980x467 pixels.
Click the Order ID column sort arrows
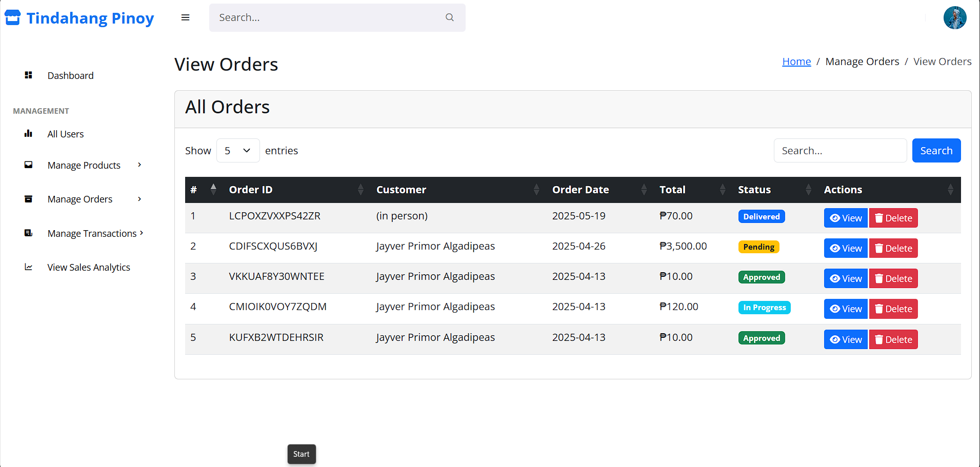click(x=361, y=189)
